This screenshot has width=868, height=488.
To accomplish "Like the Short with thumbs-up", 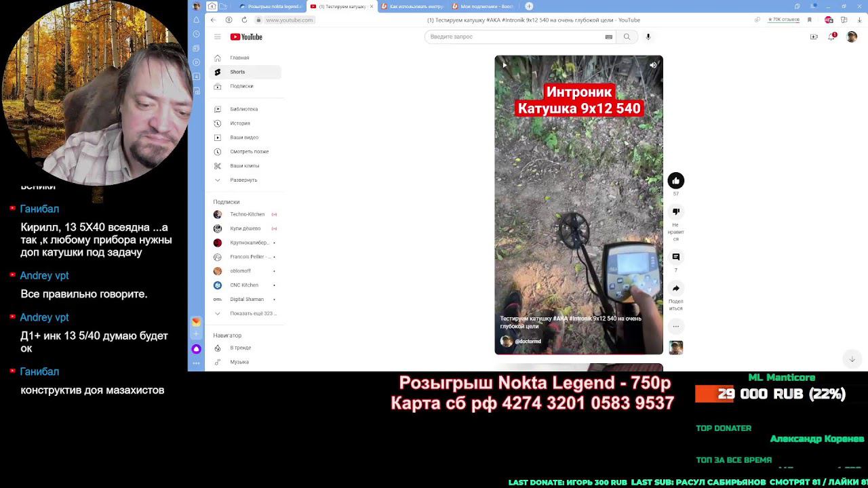I will pos(676,180).
